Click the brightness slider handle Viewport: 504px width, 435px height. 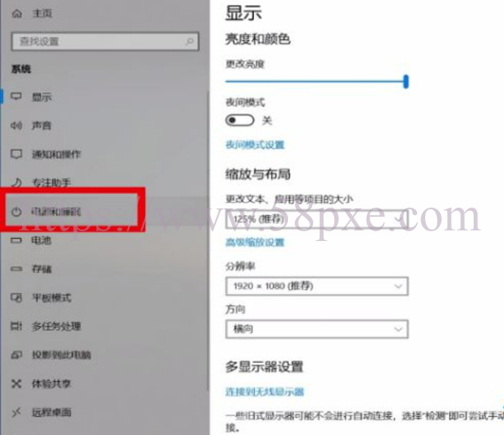point(406,81)
